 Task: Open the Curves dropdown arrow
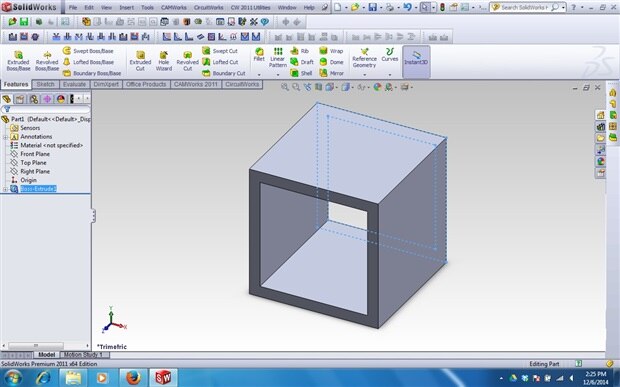point(389,74)
